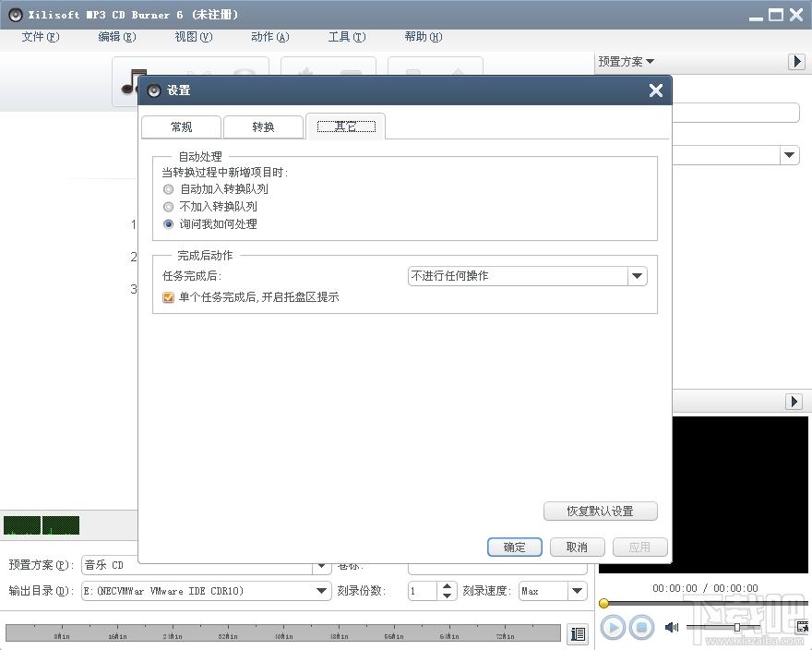Open the 输出目录(D) drive dropdown
812x650 pixels.
pos(321,591)
